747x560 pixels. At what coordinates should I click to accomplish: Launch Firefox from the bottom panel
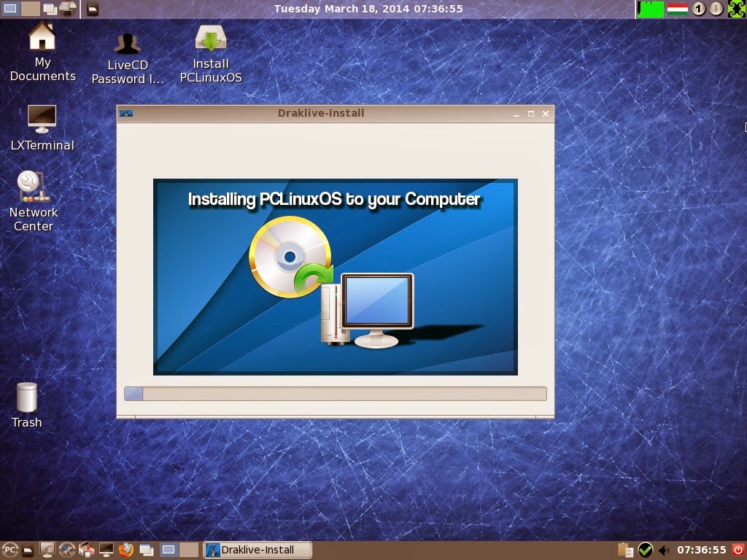coord(125,550)
